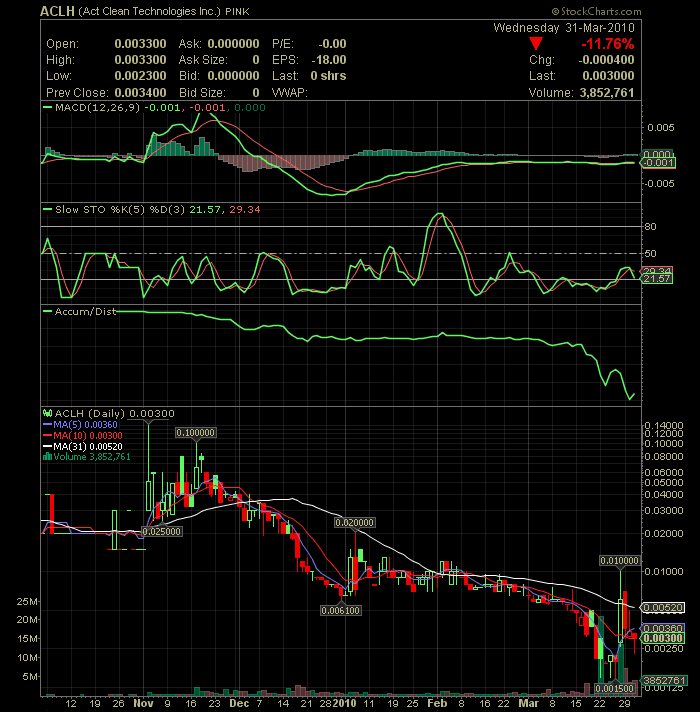
Task: Click the 0.006100 low price annotation
Action: point(341,611)
